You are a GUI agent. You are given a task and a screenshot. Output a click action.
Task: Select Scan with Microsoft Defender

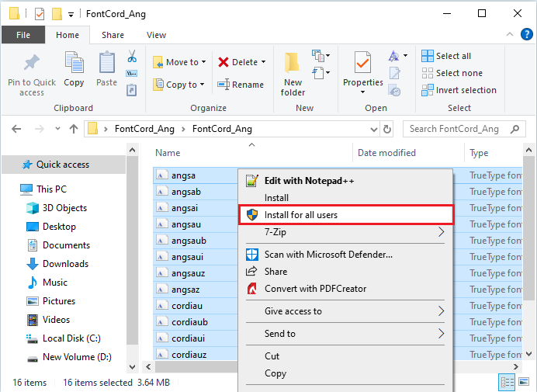tap(328, 254)
